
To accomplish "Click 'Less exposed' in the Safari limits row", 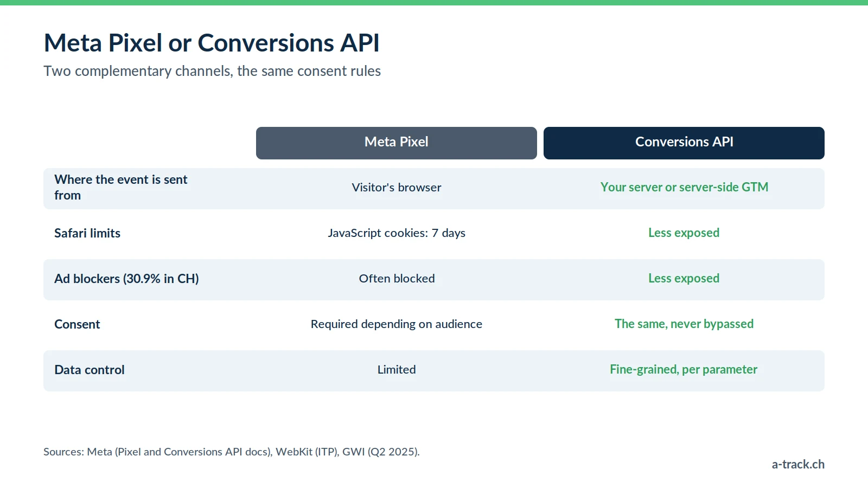I will tap(684, 233).
